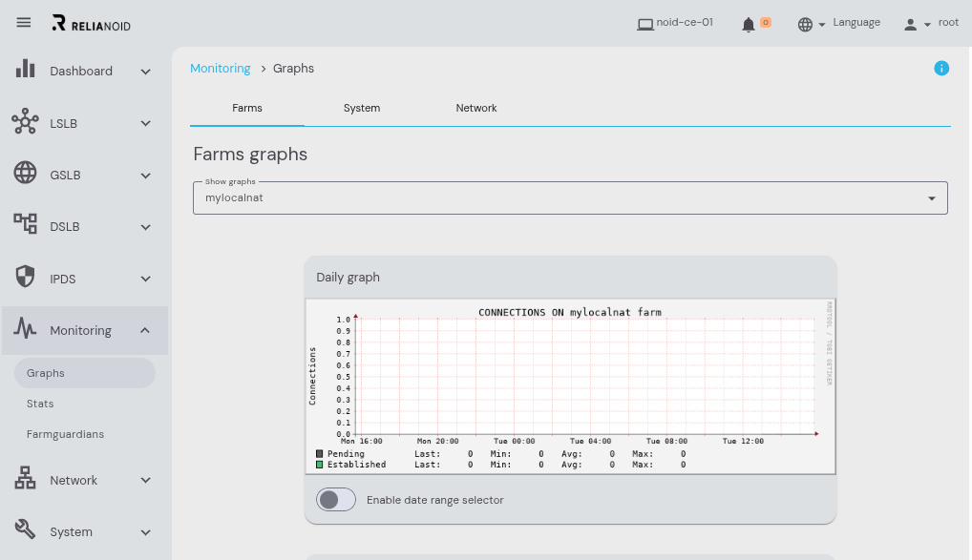972x560 pixels.
Task: Click the daily connections graph image
Action: [x=570, y=386]
